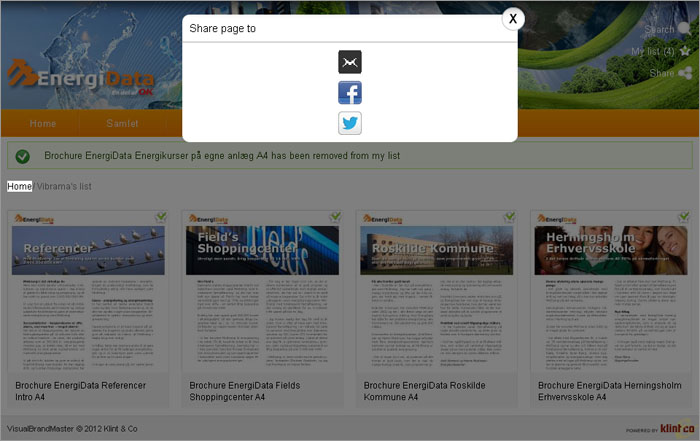The width and height of the screenshot is (700, 441).
Task: Open the Home menu item
Action: click(43, 124)
